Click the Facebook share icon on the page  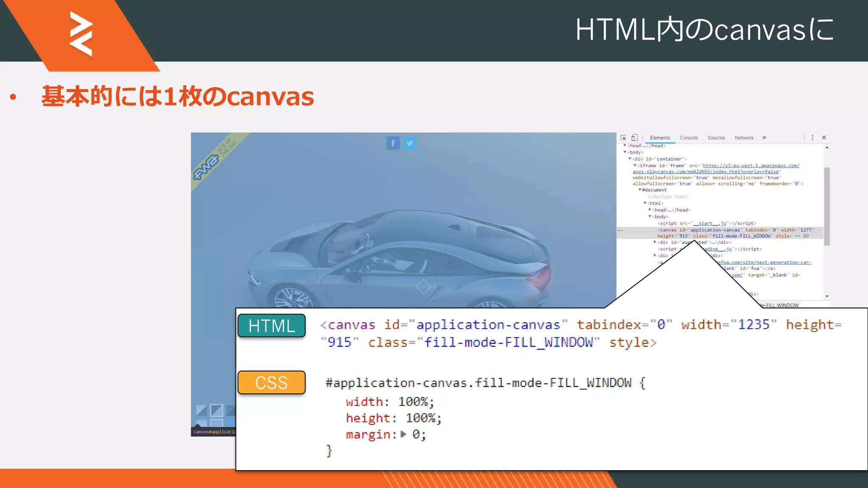point(393,143)
